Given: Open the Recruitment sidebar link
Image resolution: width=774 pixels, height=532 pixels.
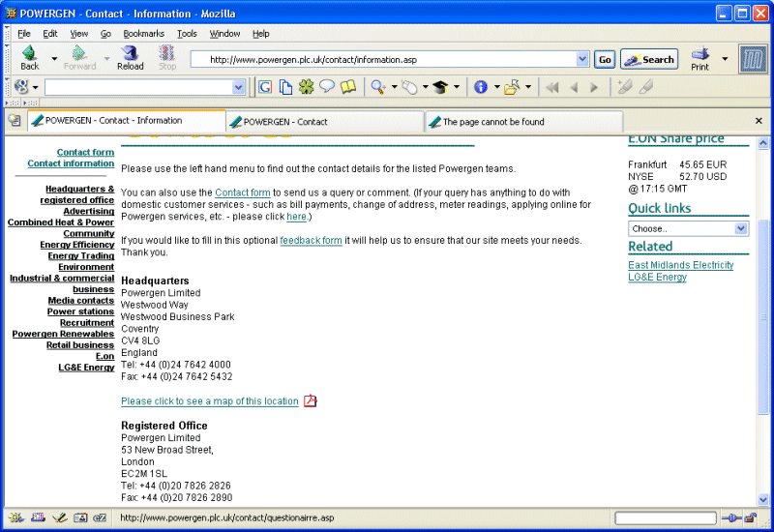Looking at the screenshot, I should (x=87, y=323).
